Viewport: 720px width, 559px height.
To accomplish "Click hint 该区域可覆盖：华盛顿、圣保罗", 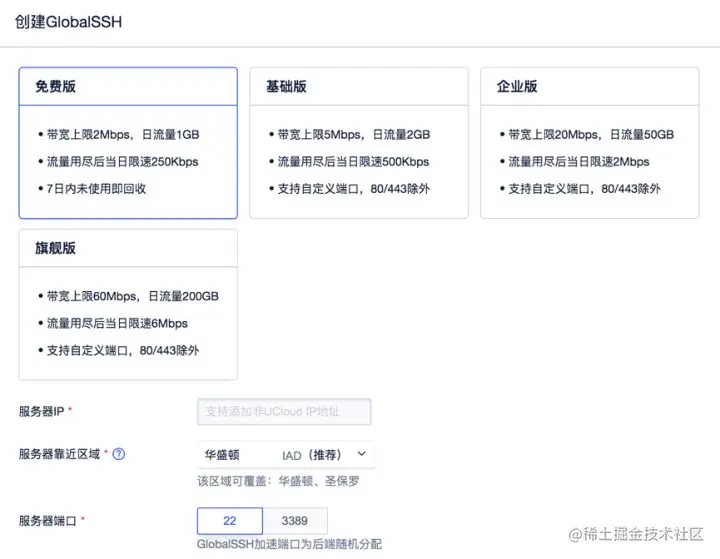I will click(x=278, y=481).
